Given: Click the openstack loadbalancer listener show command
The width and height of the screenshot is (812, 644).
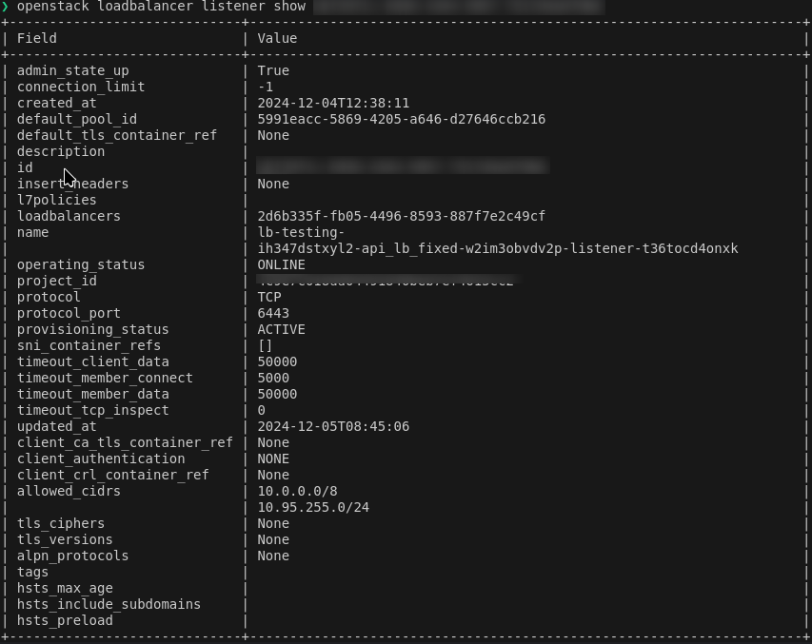Looking at the screenshot, I should [x=161, y=7].
